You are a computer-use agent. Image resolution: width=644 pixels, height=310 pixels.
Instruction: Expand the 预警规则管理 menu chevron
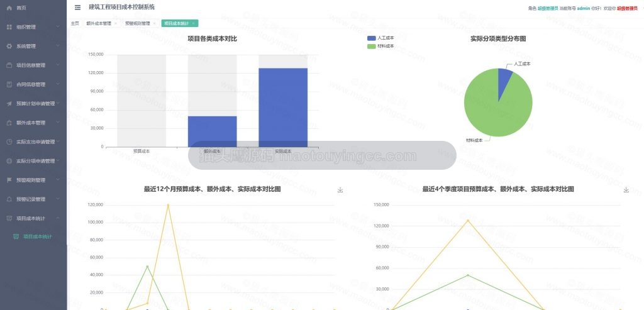click(58, 180)
